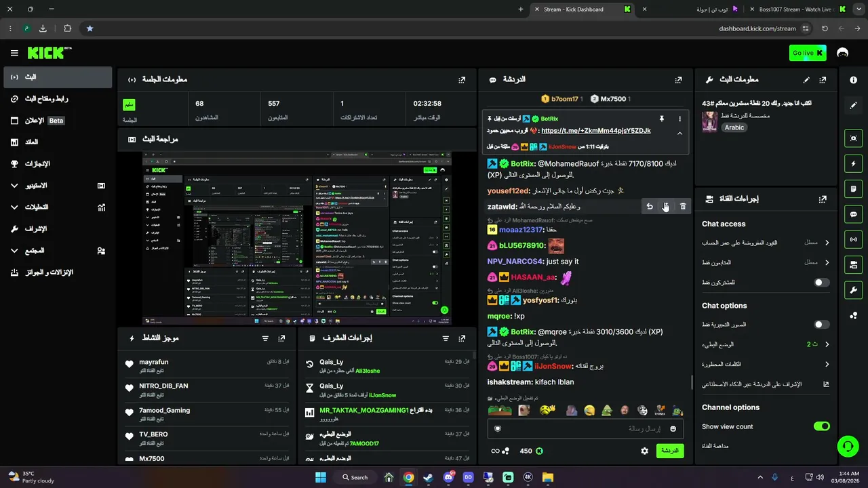Toggle the chat bubble widget icon in right rail
Image resolution: width=868 pixels, height=488 pixels.
853,214
